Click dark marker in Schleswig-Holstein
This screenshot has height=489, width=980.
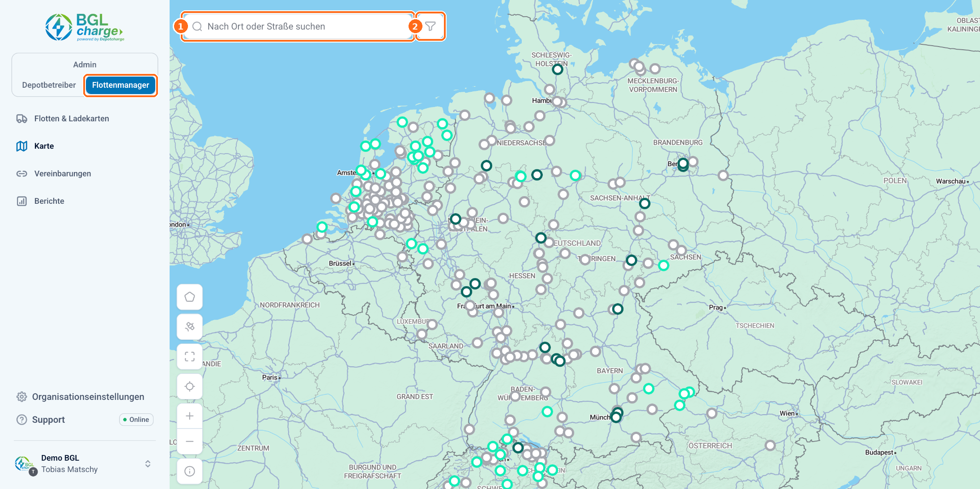557,69
